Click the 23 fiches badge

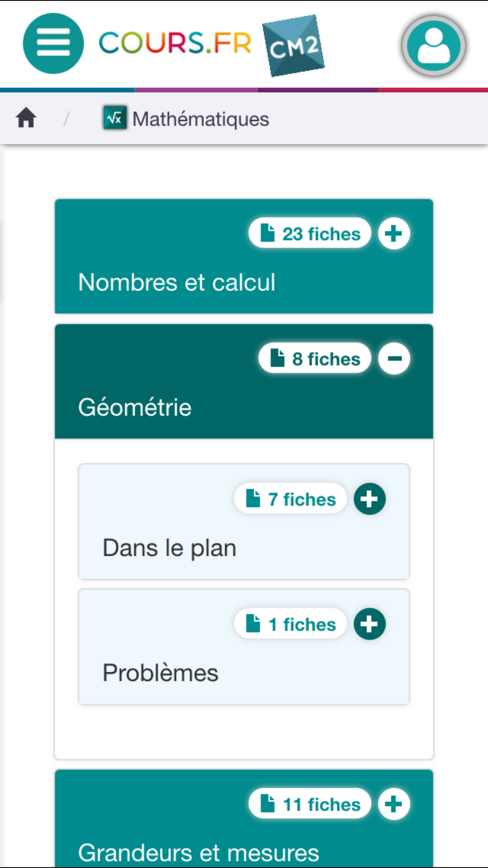310,233
